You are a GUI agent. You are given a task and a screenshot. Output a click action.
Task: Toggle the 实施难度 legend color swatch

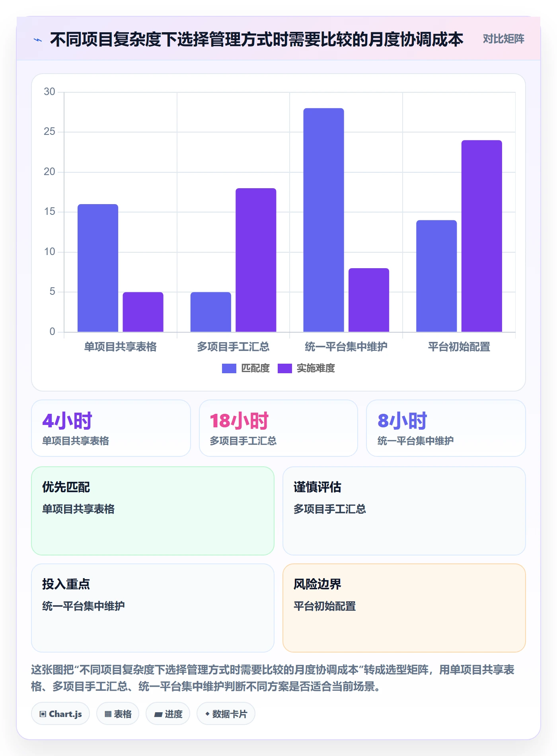point(284,368)
